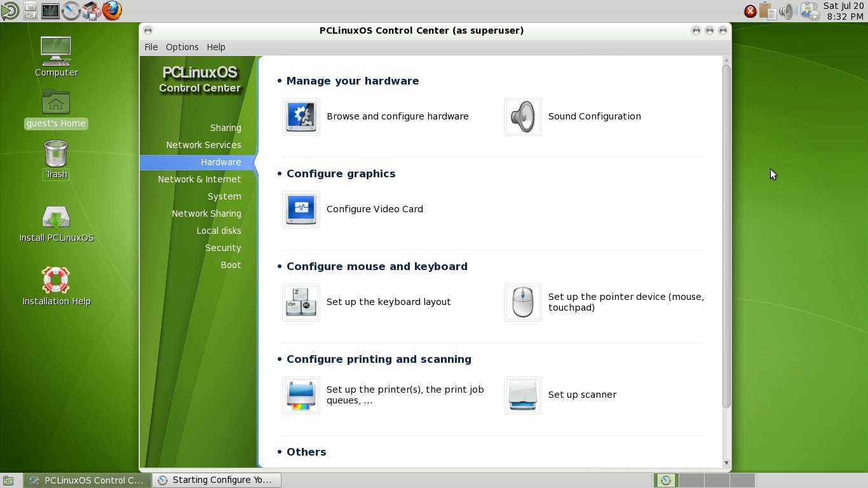Image resolution: width=868 pixels, height=488 pixels.
Task: Click the volume speaker tray icon
Action: click(788, 11)
